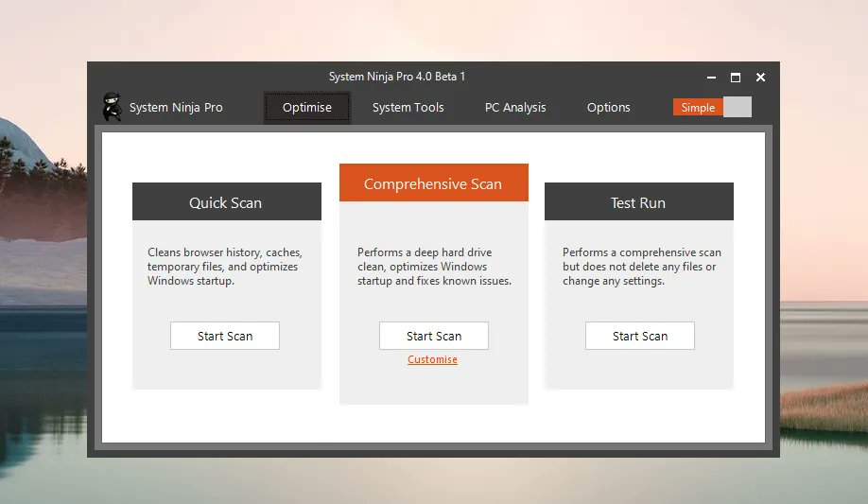Click the Comprehensive Scan description text

pyautogui.click(x=435, y=267)
